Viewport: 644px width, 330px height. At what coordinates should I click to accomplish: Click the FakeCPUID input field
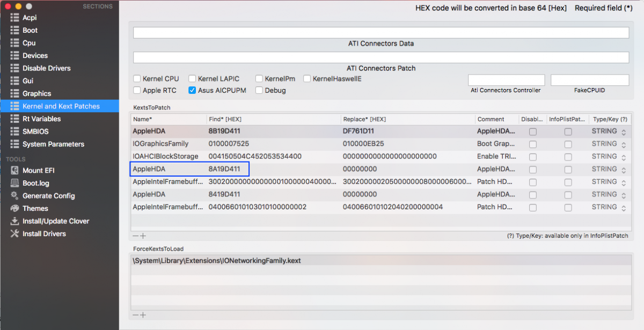[589, 80]
